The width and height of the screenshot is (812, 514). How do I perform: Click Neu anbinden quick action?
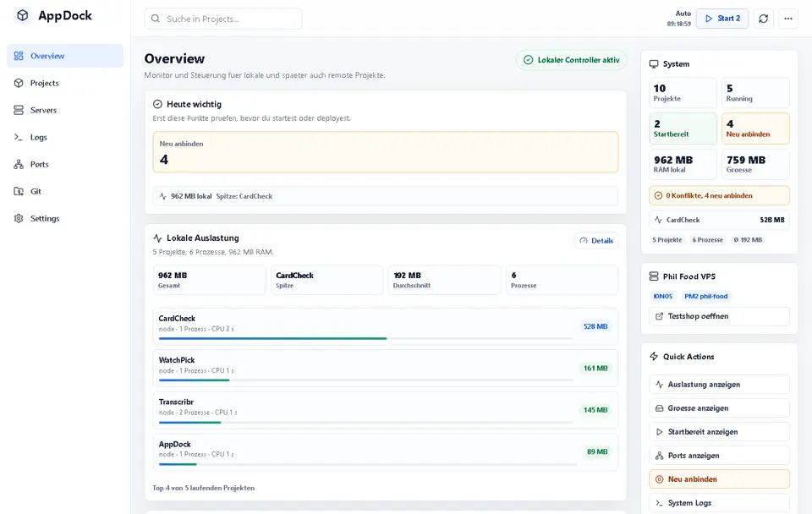(719, 479)
